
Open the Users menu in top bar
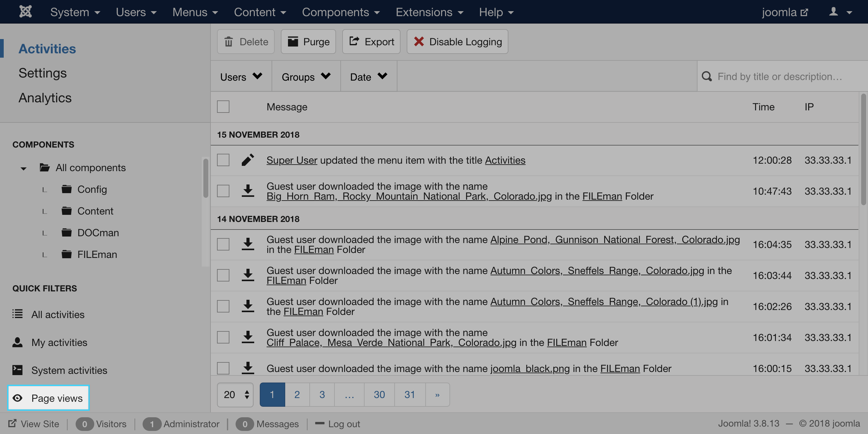click(136, 12)
